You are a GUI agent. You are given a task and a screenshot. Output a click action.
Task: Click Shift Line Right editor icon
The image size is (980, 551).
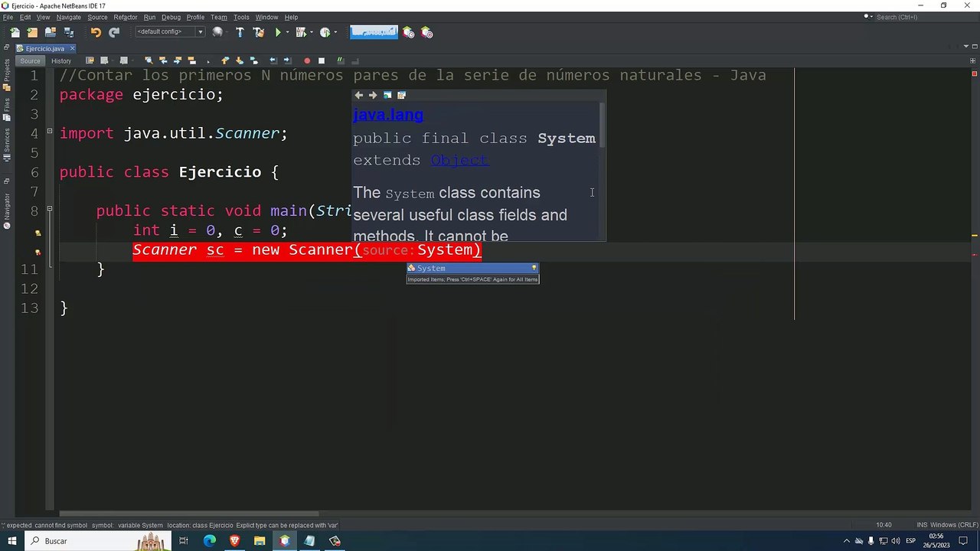(288, 60)
